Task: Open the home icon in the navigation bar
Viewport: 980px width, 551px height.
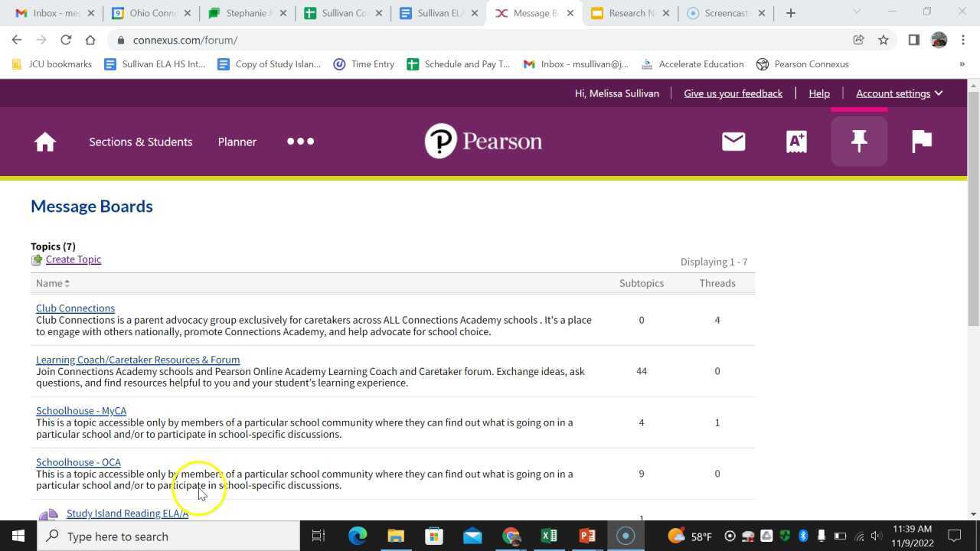Action: 44,142
